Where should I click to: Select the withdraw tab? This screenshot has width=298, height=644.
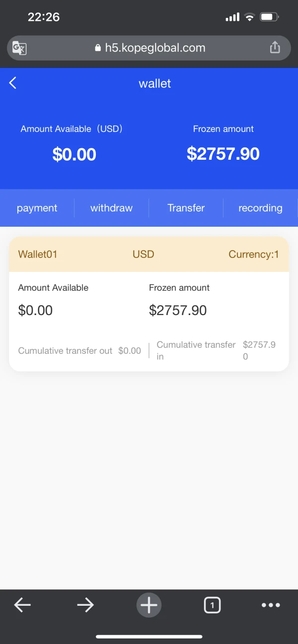[111, 208]
